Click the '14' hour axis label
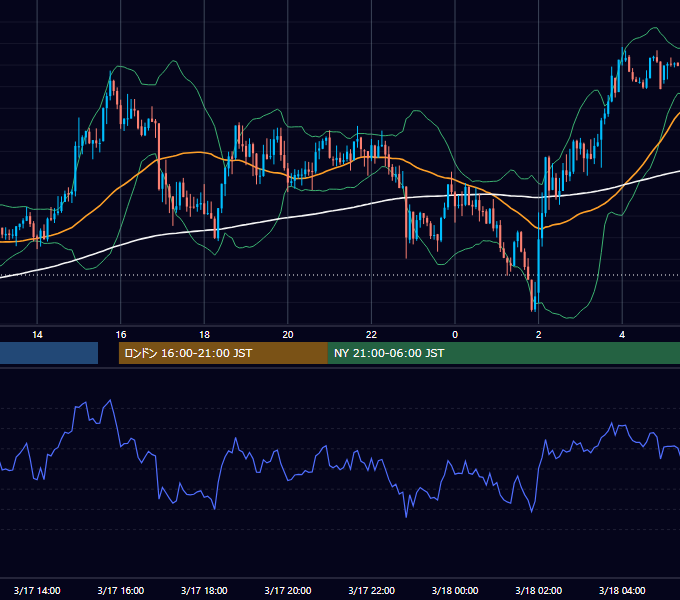This screenshot has width=680, height=600. 37,335
